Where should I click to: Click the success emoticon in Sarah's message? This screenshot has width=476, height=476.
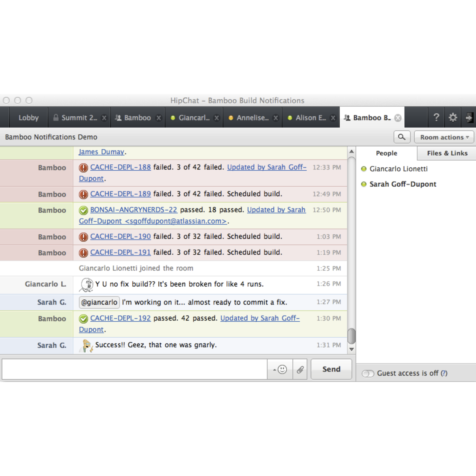[87, 346]
